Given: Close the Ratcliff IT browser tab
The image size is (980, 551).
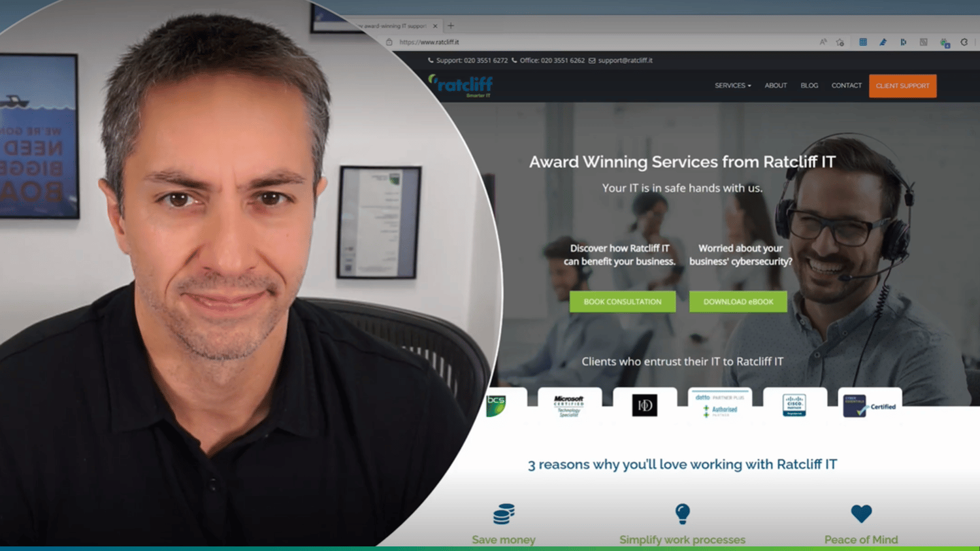Looking at the screenshot, I should pos(435,26).
